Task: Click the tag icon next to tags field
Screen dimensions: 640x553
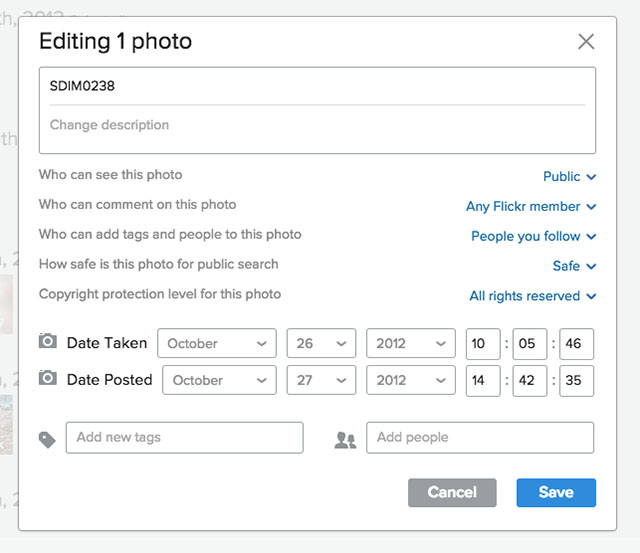Action: coord(47,438)
